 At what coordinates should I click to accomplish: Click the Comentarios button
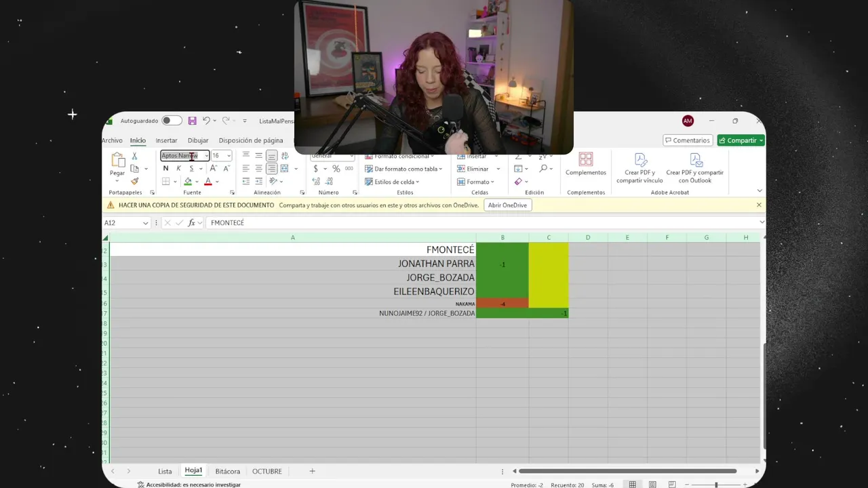(687, 140)
